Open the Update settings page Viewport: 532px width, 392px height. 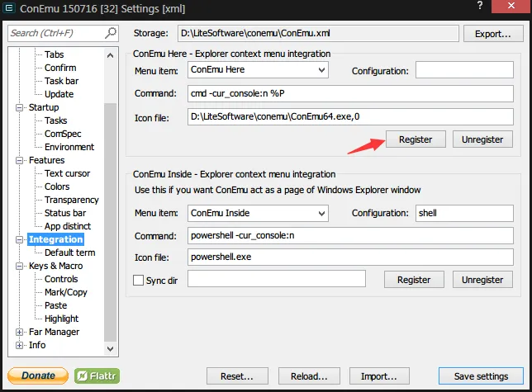59,94
